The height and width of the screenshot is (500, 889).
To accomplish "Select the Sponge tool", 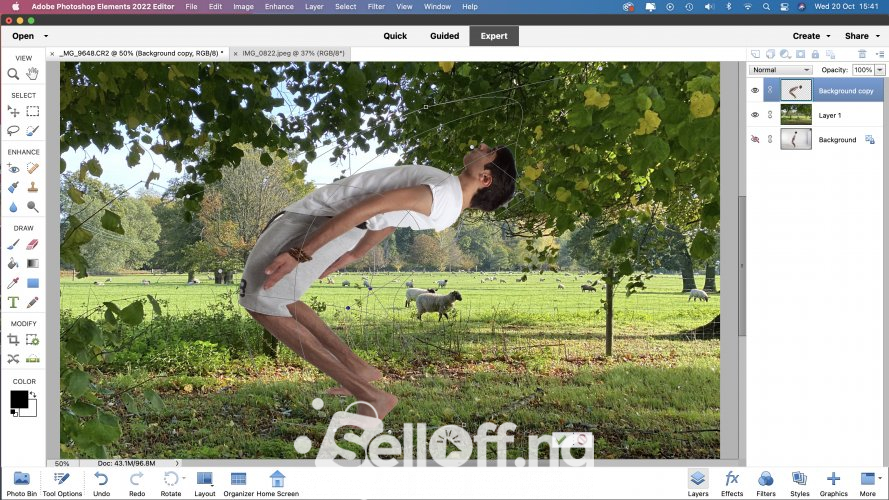I will click(x=33, y=207).
